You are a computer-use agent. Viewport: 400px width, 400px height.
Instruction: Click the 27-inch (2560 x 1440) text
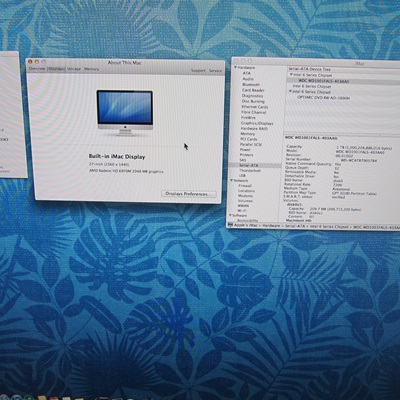109,164
